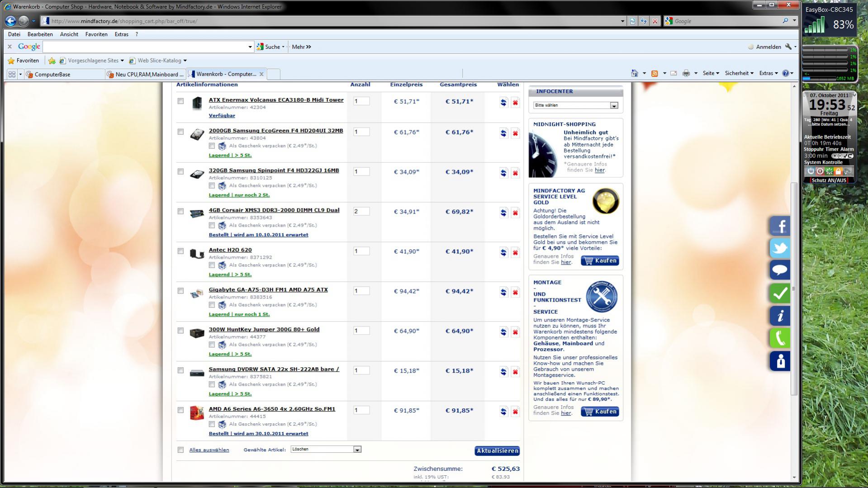Open AMD A6 Series A6-3650 product link
Screen dimensions: 868x488
coord(272,409)
